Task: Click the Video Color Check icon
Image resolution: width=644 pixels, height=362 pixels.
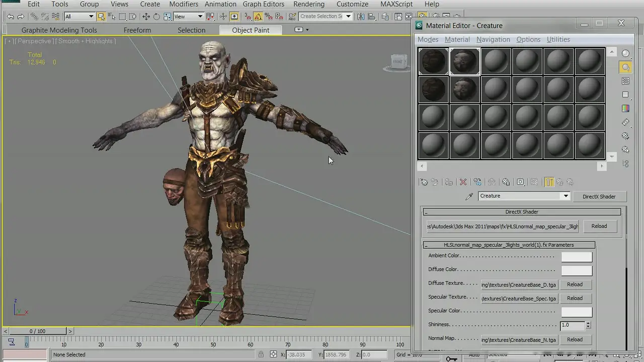Action: [x=625, y=109]
